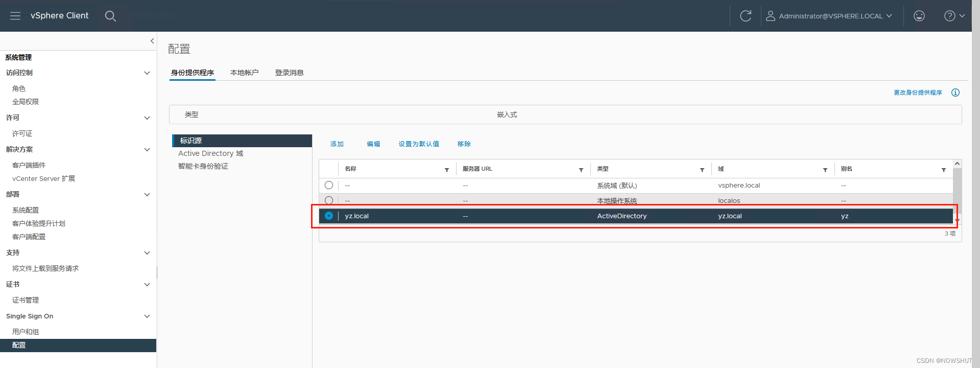Screen dimensions: 980x368
Task: Refresh the vSphere Client view
Action: [x=746, y=16]
